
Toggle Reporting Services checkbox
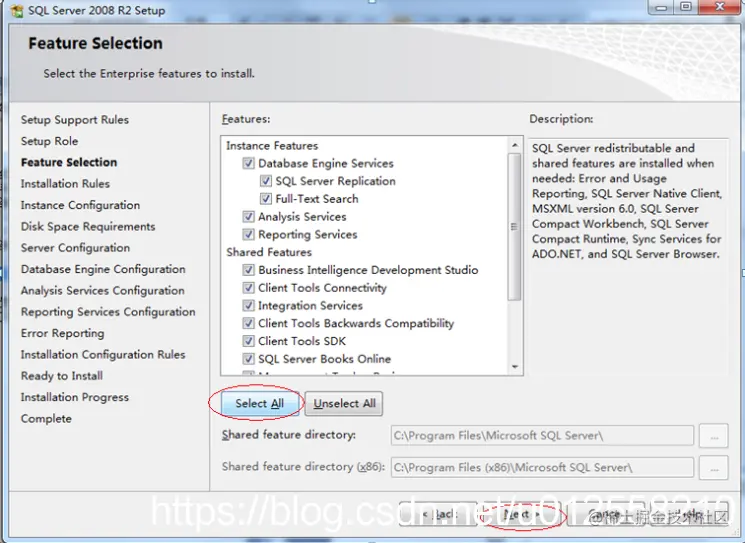[x=248, y=234]
